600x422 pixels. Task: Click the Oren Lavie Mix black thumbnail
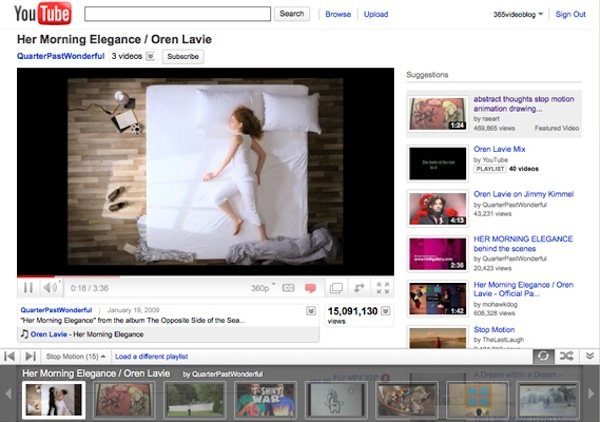(438, 163)
